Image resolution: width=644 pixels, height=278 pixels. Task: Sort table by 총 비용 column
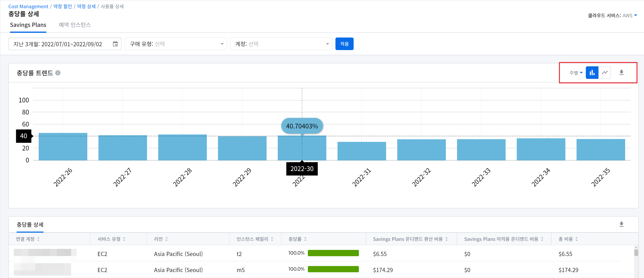[577, 239]
